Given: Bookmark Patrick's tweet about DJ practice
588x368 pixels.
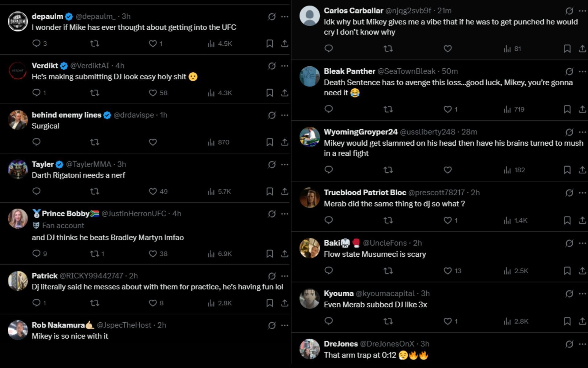Looking at the screenshot, I should coord(269,303).
